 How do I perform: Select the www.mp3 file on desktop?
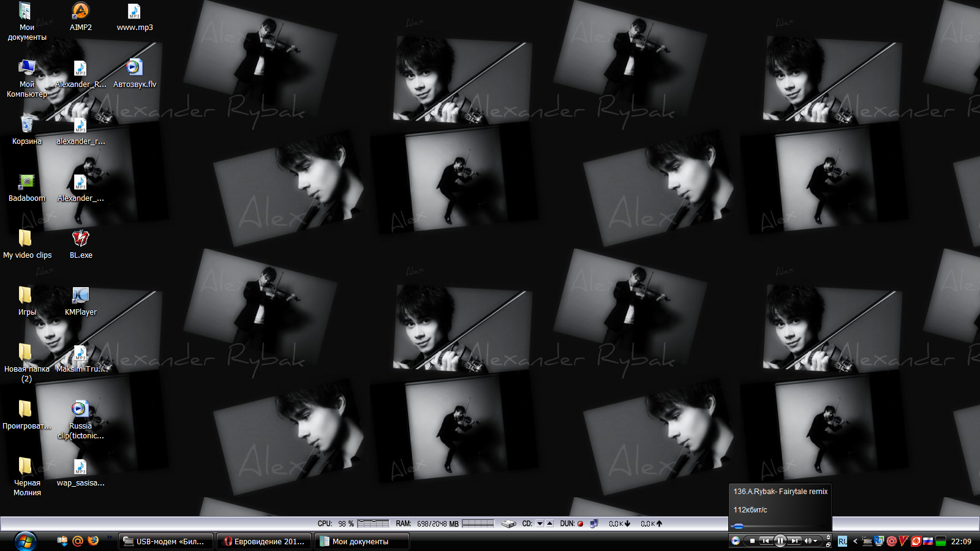[x=134, y=12]
